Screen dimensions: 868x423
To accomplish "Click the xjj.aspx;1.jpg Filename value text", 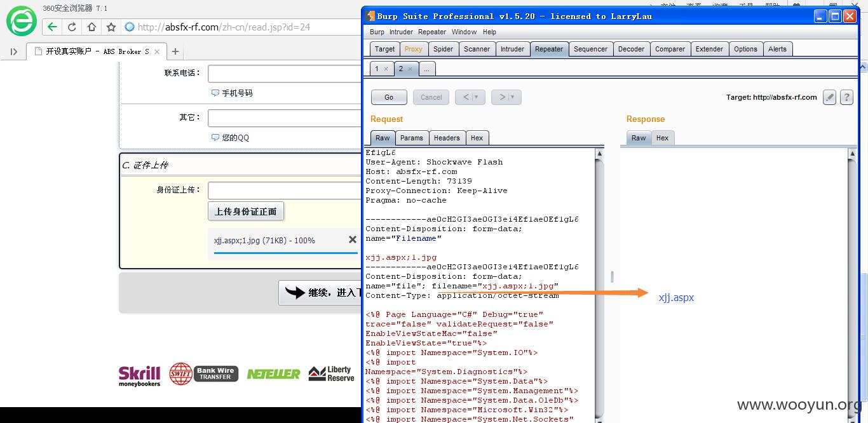I will pos(401,257).
